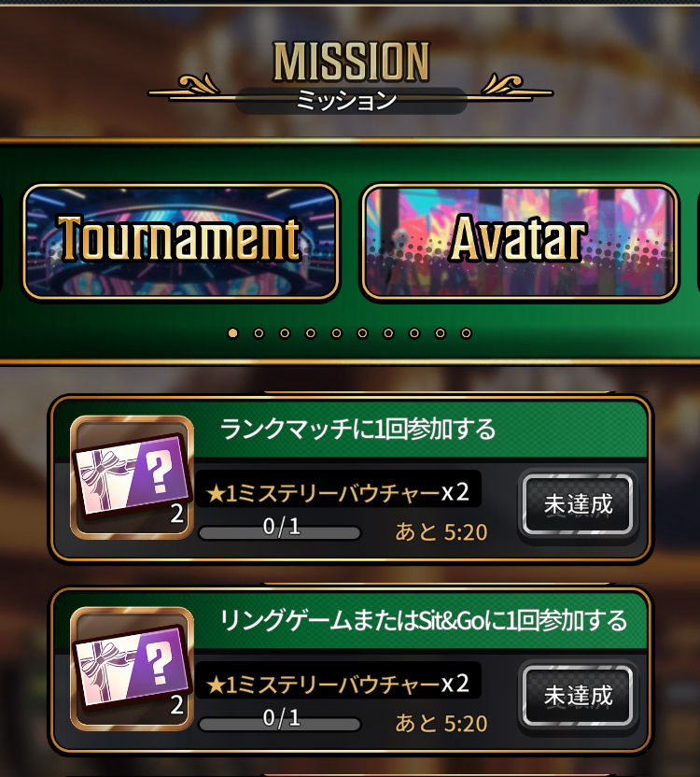Click mystery voucher icon for rank match mission

(x=132, y=477)
